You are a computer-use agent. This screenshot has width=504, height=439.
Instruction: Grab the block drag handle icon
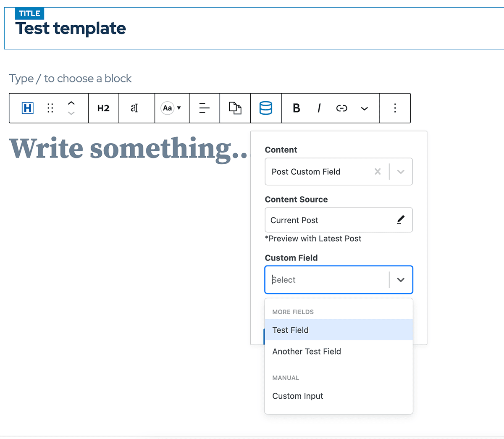[50, 108]
